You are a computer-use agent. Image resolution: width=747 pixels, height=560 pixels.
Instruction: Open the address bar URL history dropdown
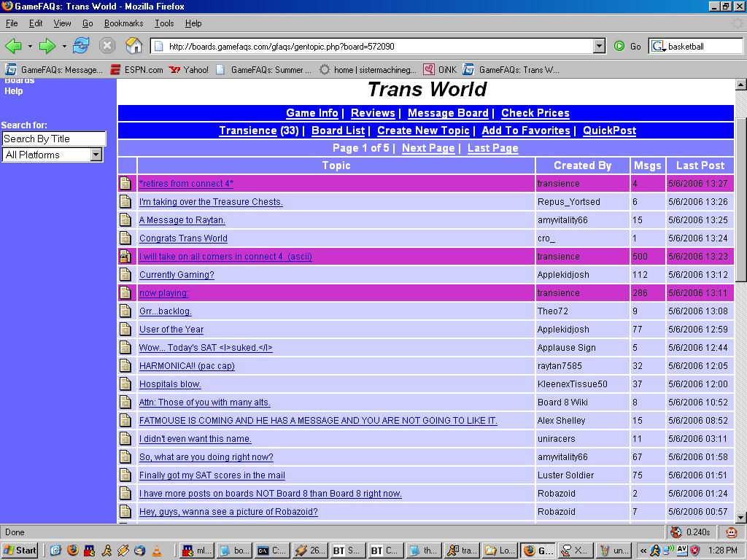coord(599,46)
